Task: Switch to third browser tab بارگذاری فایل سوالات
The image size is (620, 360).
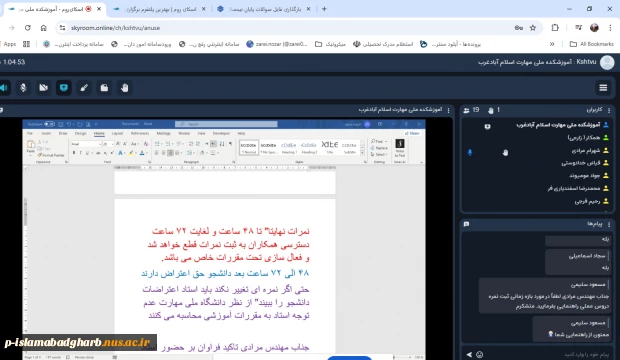Action: (264, 9)
